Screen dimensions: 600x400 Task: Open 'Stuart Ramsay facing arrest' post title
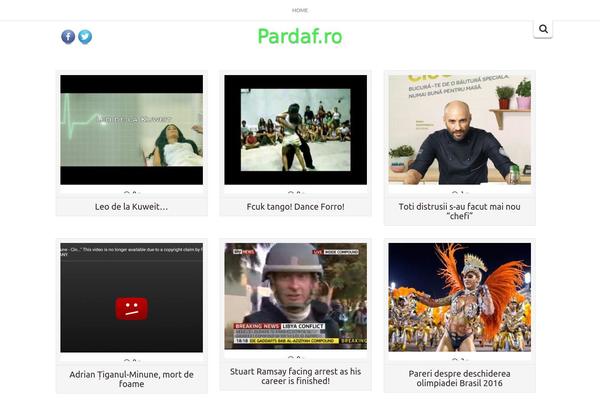coord(295,376)
